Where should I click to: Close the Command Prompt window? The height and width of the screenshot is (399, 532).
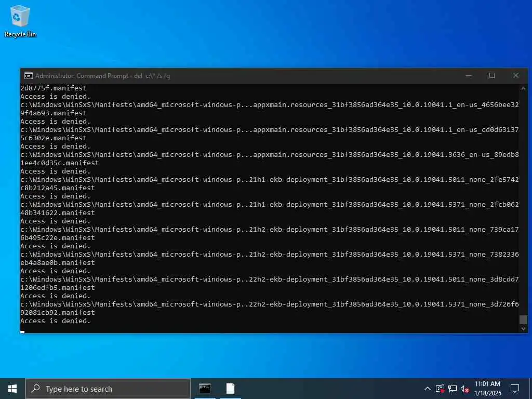[516, 76]
